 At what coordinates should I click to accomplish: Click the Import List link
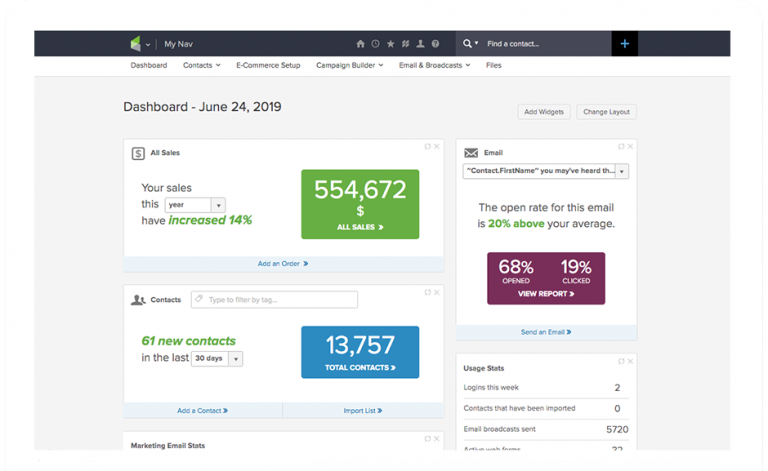(363, 410)
